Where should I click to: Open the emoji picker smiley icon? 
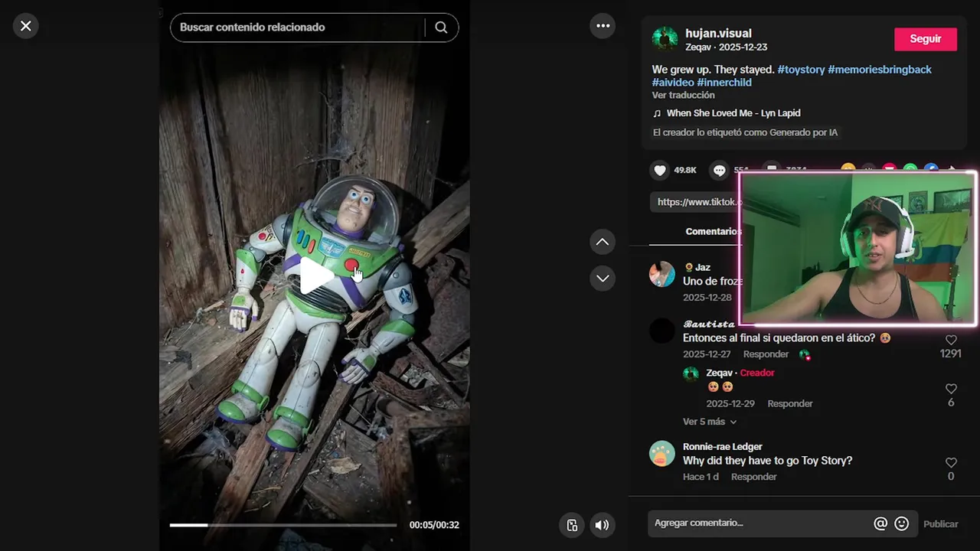pos(902,523)
